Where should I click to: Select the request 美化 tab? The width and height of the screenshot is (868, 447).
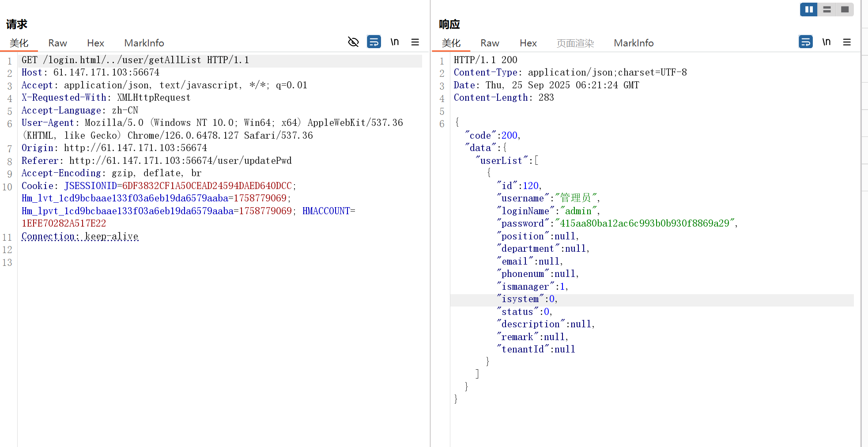click(x=19, y=43)
